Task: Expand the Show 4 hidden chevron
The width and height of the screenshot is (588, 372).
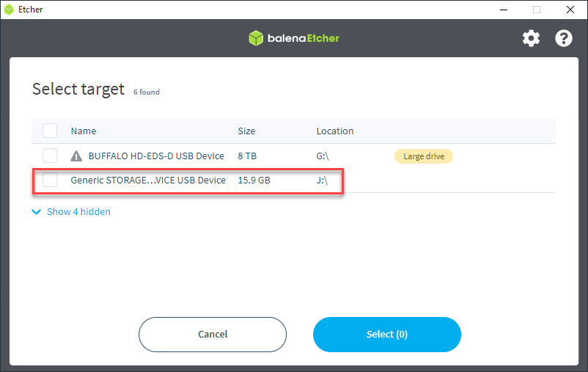Action: coord(37,212)
